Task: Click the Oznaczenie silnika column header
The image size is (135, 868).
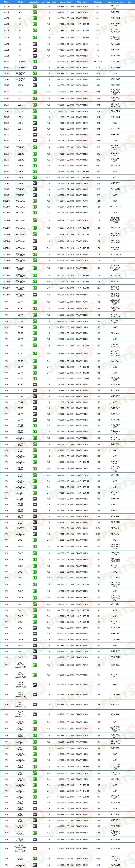Action: click(x=115, y=2)
